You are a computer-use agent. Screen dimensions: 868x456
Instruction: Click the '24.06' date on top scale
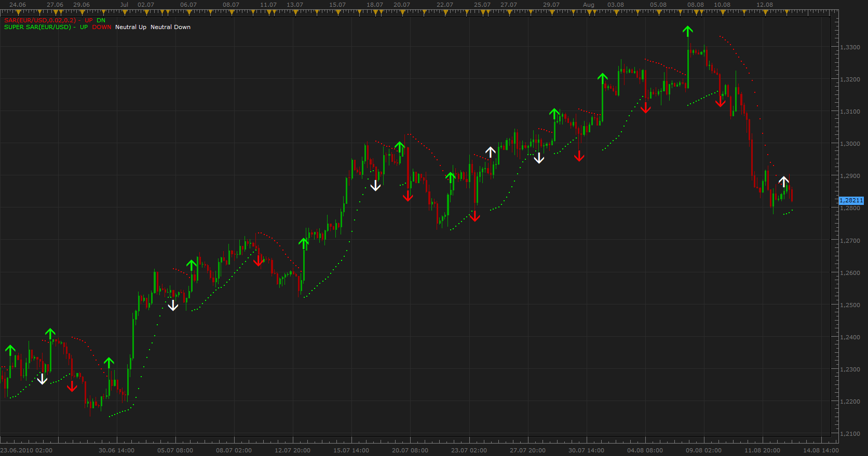tap(18, 5)
